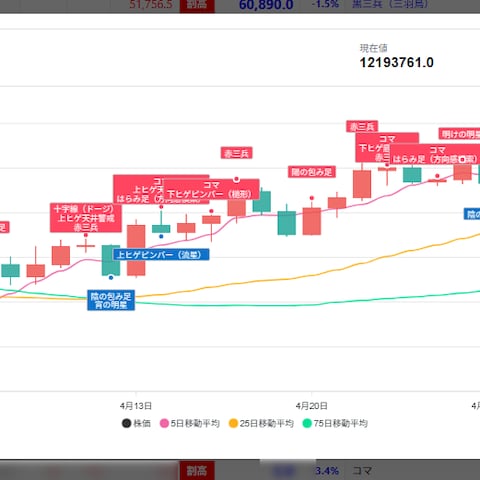Click the 60,890.0 price value at top

[266, 5]
